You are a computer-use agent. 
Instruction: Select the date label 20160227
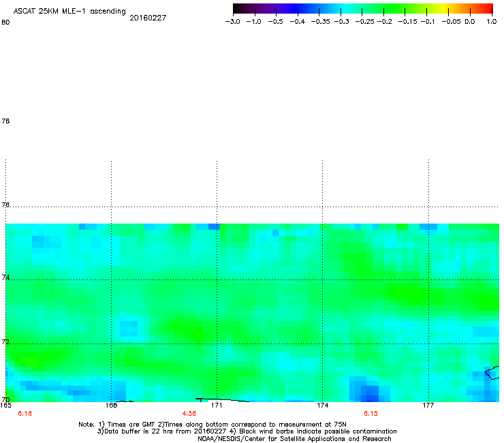pyautogui.click(x=148, y=18)
